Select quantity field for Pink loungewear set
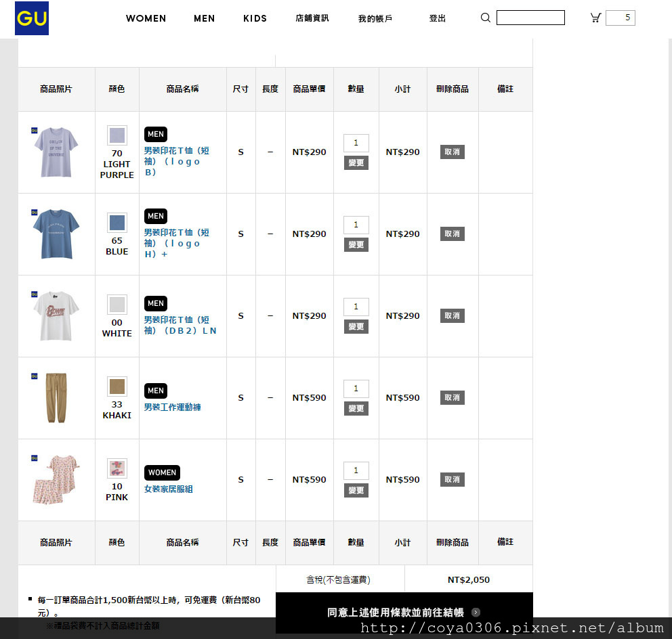This screenshot has height=639, width=672. 356,470
